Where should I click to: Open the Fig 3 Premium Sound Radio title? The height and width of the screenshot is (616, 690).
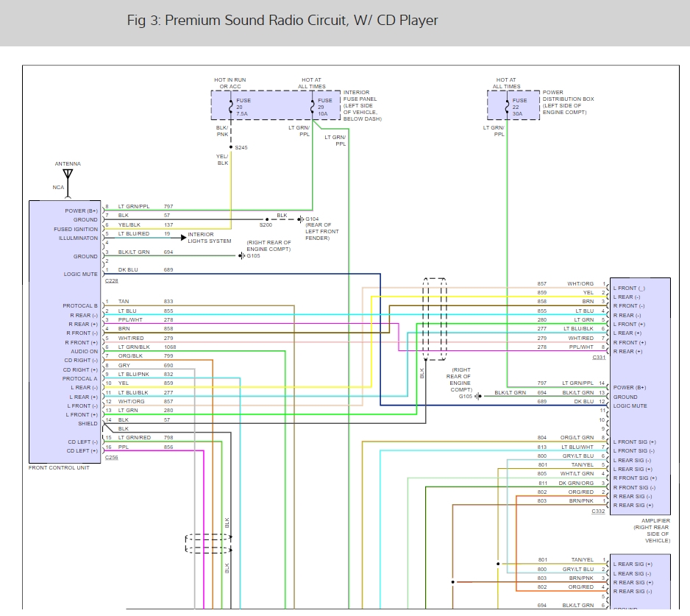click(x=282, y=20)
